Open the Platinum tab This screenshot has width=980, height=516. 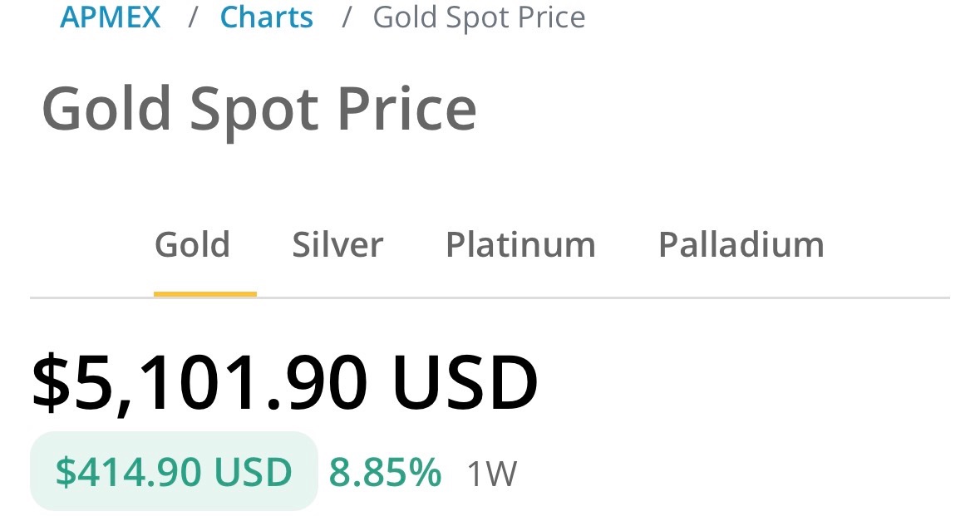point(520,245)
